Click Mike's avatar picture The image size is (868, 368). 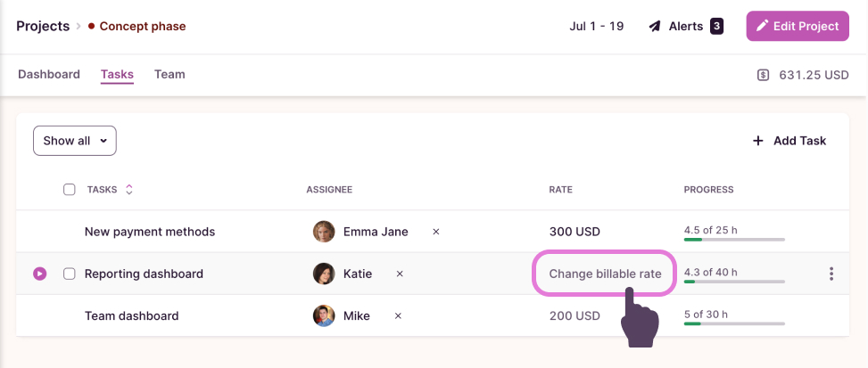[324, 315]
